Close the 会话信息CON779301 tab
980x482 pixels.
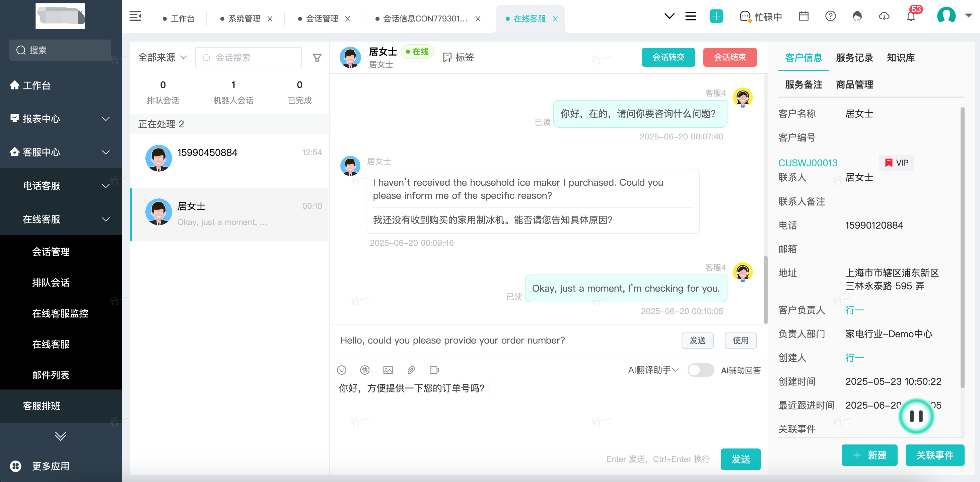pyautogui.click(x=478, y=19)
